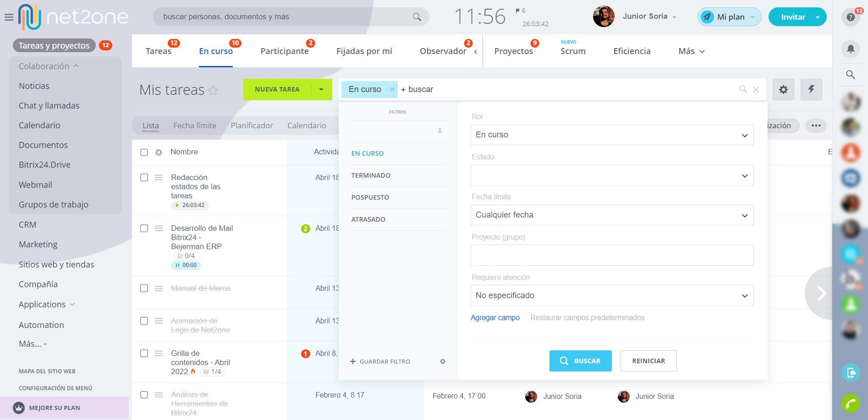Check the Desarrollo de Mail Bitrix24 row
The height and width of the screenshot is (420, 868).
(144, 228)
